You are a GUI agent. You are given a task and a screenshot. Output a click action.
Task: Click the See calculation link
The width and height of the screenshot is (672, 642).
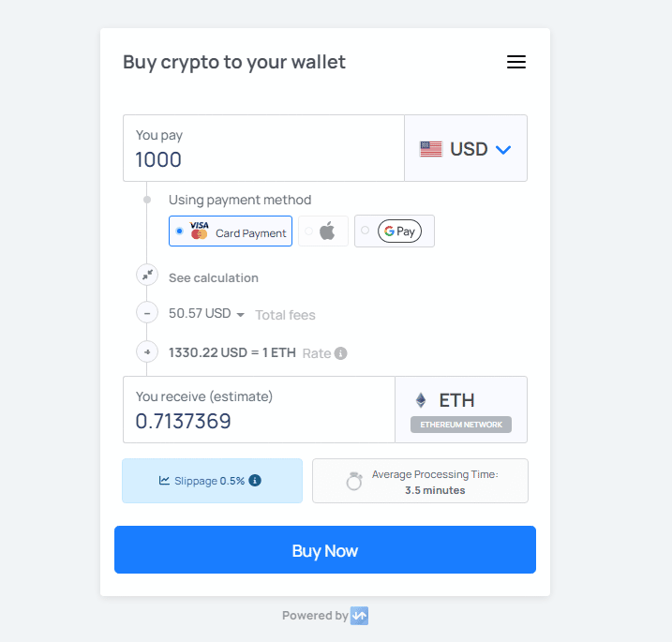(x=214, y=277)
